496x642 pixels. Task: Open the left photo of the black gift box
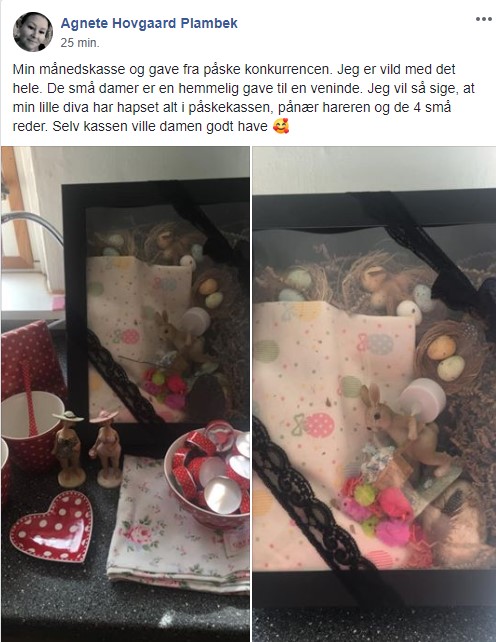pos(125,394)
